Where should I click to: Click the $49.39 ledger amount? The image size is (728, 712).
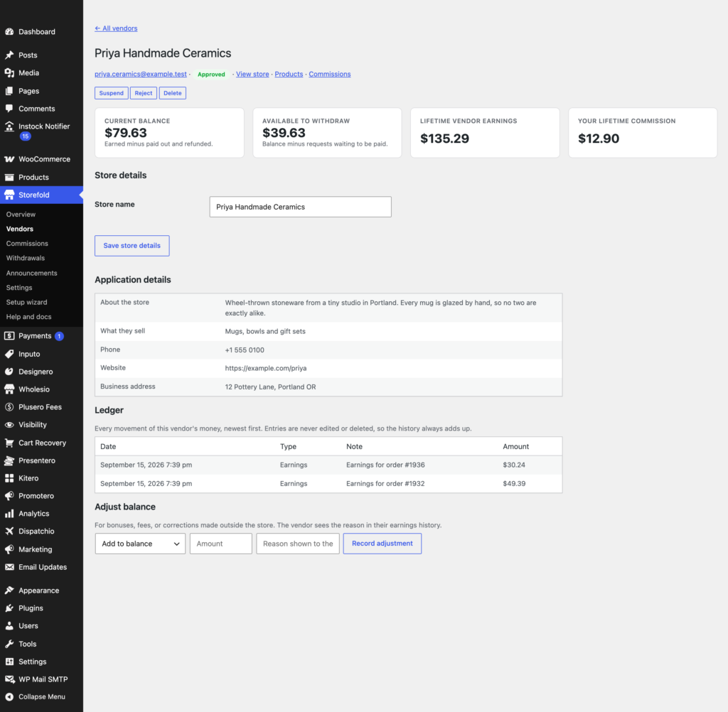click(514, 484)
